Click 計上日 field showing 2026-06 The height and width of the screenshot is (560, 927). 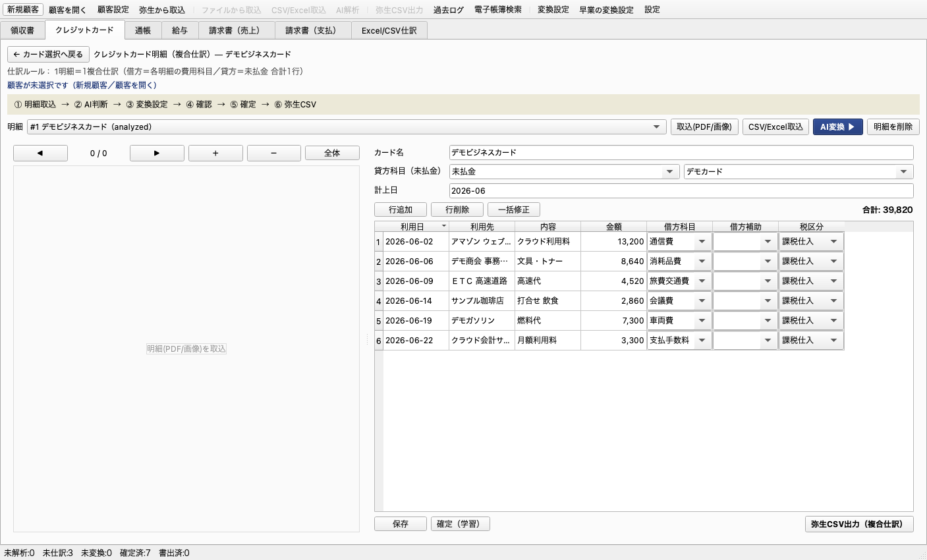[681, 190]
